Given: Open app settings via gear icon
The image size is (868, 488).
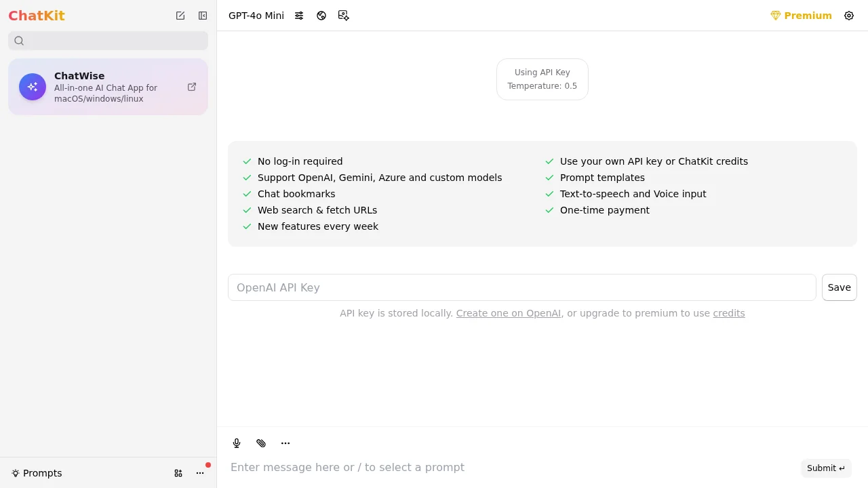Looking at the screenshot, I should pyautogui.click(x=849, y=15).
